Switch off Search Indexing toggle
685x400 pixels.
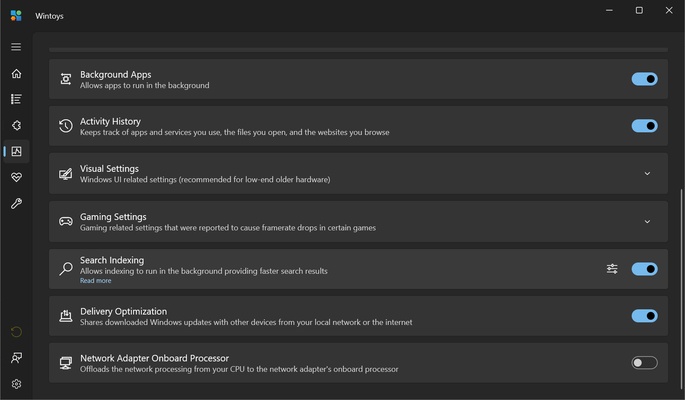644,269
